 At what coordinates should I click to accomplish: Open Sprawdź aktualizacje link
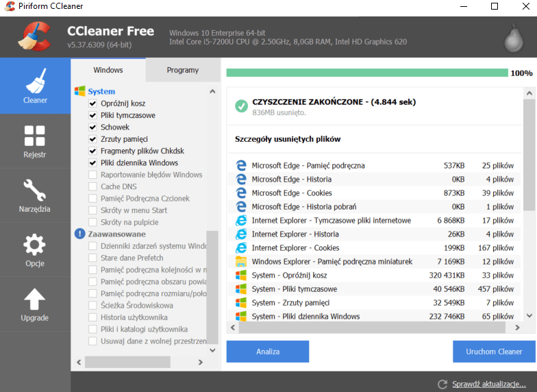489,384
